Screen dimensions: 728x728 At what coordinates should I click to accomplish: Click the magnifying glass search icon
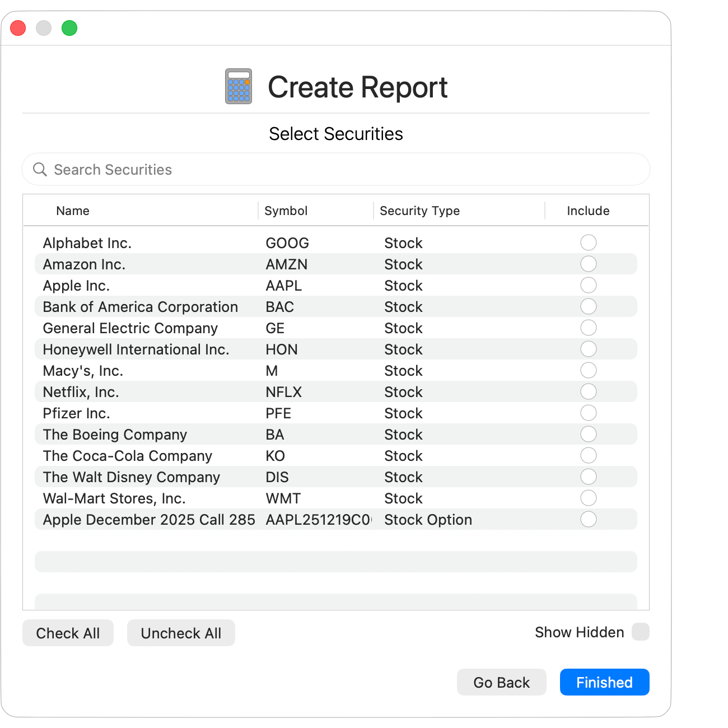point(40,169)
